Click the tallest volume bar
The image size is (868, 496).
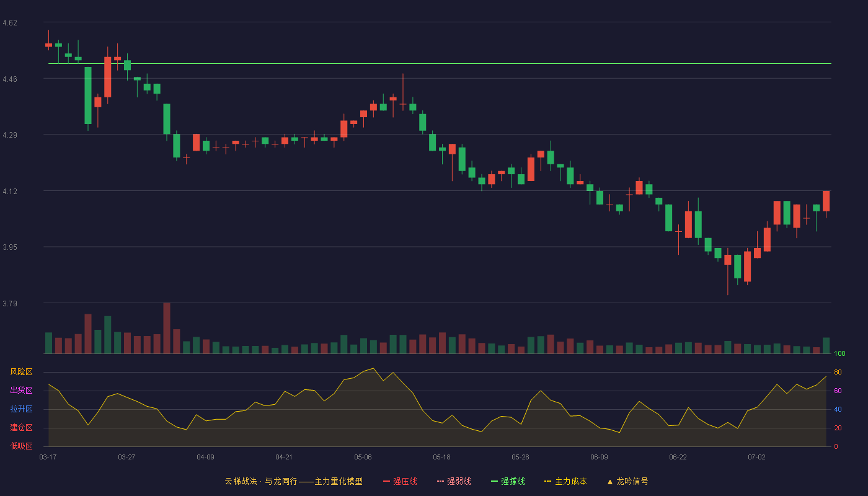click(x=167, y=328)
